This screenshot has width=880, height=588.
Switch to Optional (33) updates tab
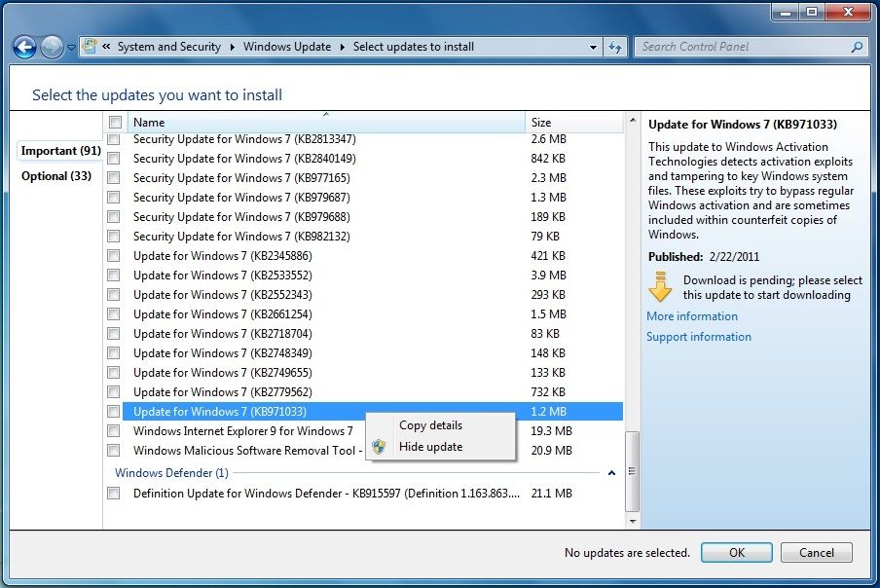56,176
